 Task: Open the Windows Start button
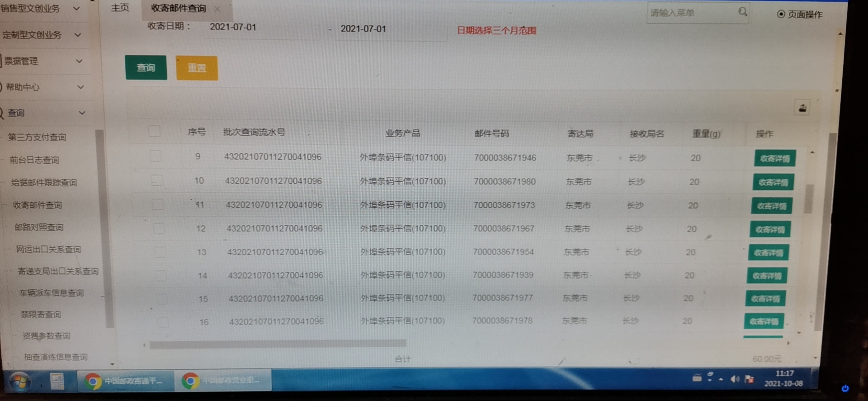point(19,382)
